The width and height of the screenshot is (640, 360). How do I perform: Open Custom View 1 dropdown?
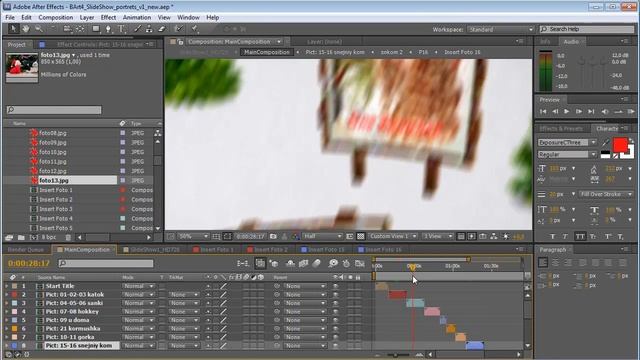(x=393, y=236)
